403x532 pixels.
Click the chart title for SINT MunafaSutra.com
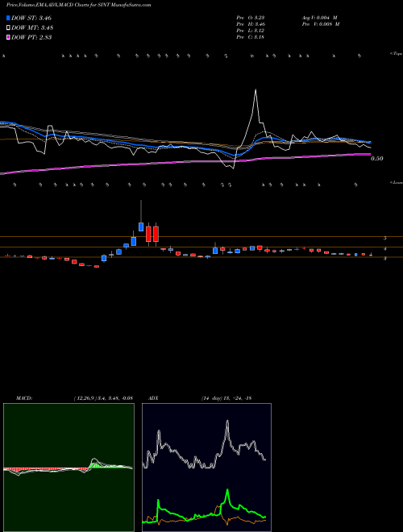click(79, 5)
